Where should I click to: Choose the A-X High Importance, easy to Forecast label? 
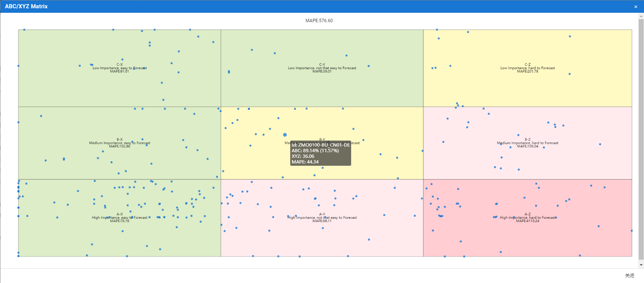tap(120, 218)
